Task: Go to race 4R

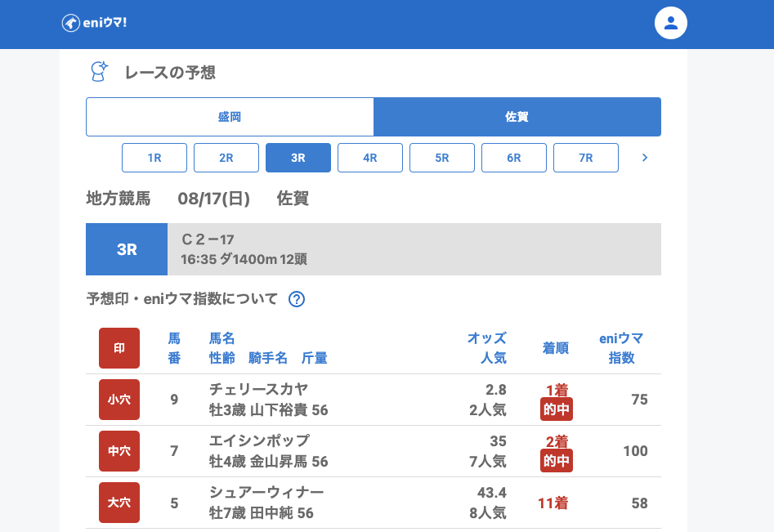Action: [370, 158]
